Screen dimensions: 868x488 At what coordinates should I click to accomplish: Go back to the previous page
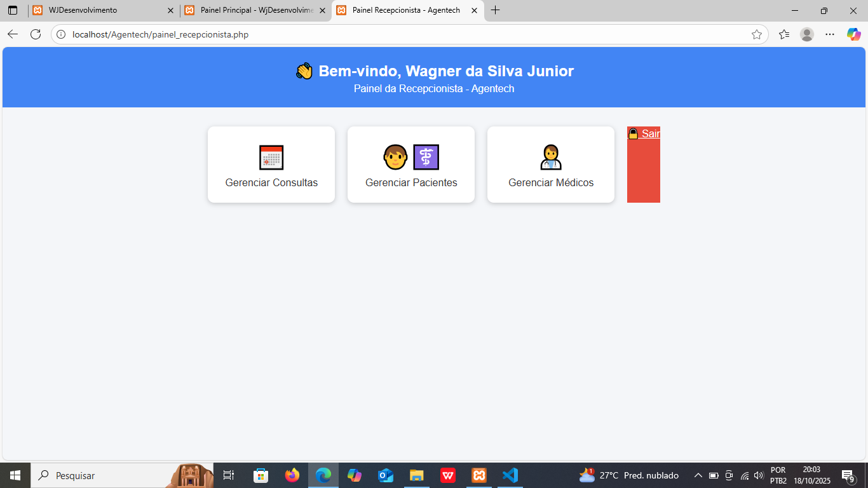pos(13,34)
